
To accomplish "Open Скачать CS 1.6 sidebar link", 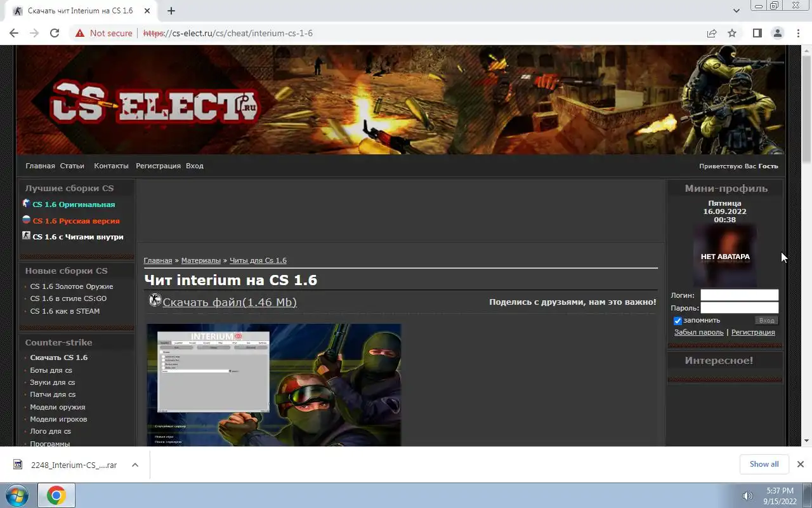I will (59, 358).
